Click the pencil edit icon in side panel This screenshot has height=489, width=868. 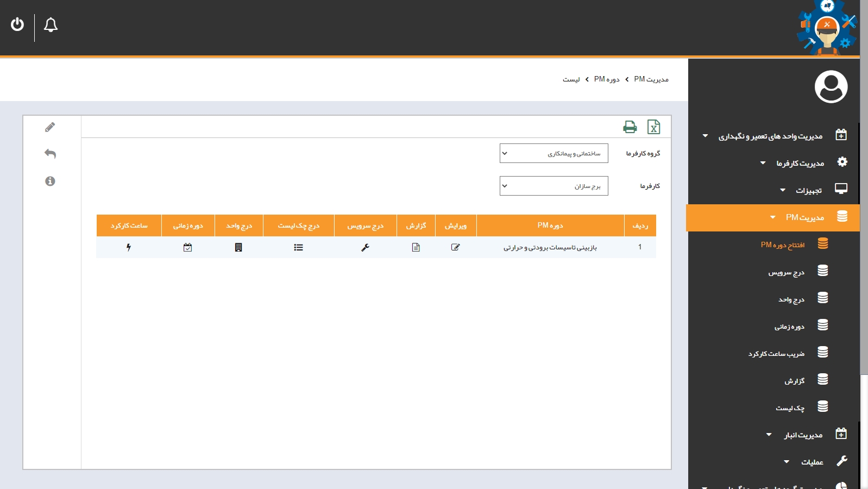pos(50,127)
